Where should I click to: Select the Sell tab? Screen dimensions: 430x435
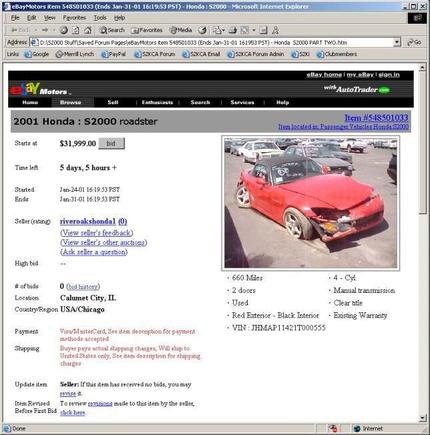pyautogui.click(x=113, y=102)
